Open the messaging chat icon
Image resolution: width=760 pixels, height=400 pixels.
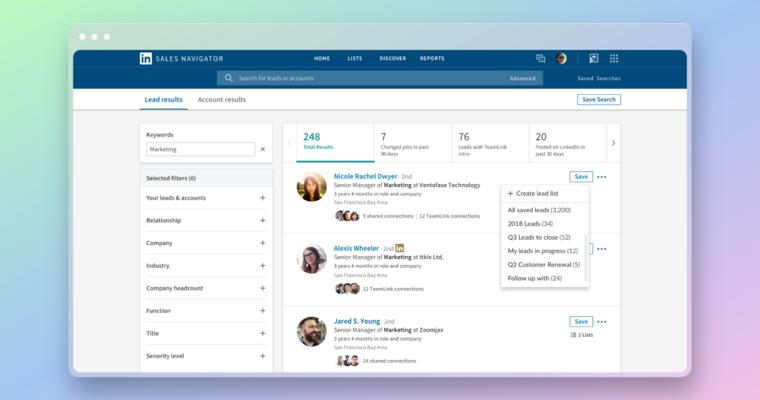(541, 58)
